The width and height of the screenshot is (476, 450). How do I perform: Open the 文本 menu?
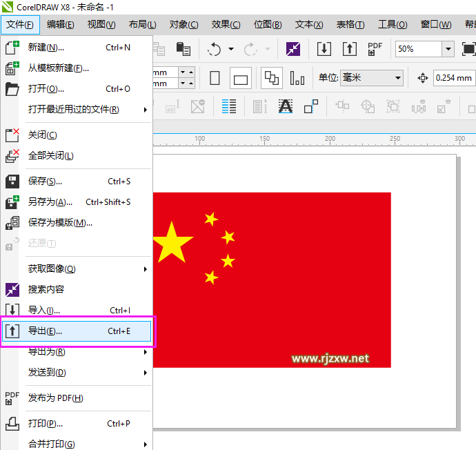click(x=309, y=25)
